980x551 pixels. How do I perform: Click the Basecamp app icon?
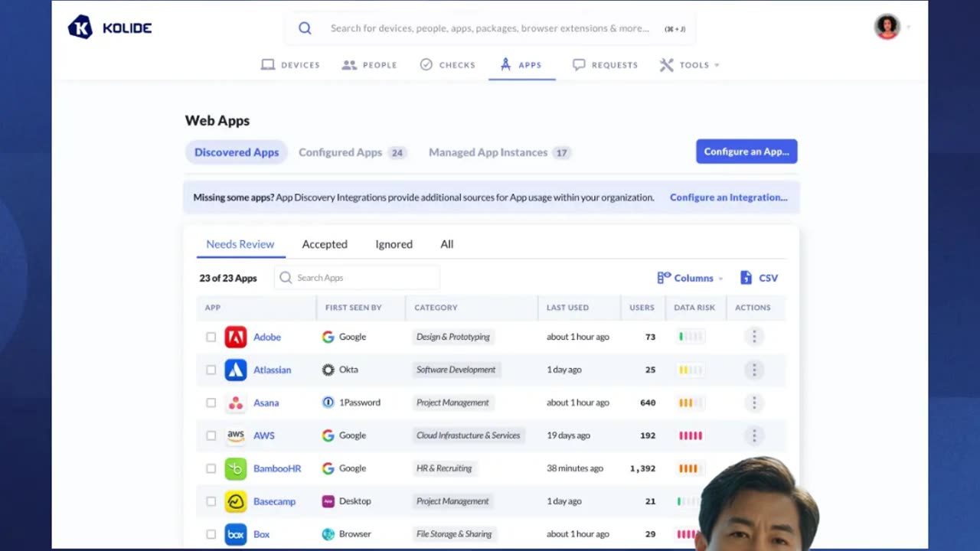(236, 501)
